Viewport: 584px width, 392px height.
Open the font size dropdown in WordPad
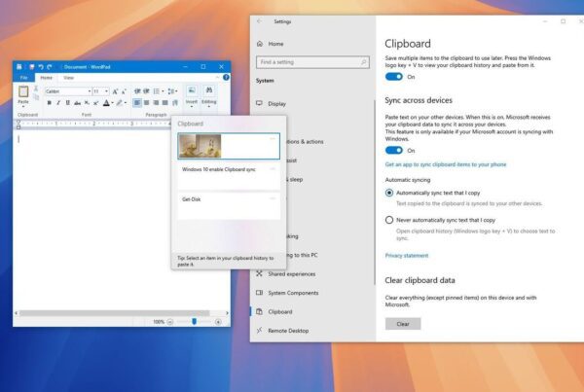pos(106,91)
